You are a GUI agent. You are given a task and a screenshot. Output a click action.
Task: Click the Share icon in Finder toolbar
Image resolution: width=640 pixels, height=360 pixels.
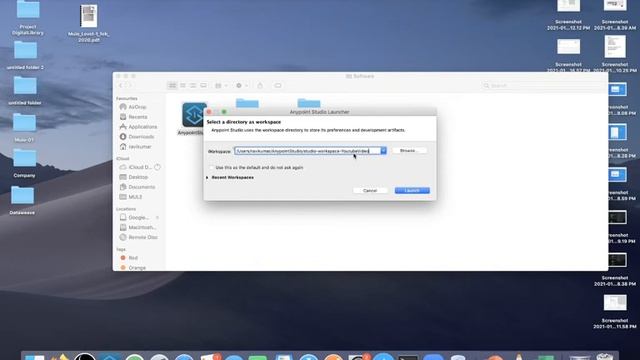coord(260,86)
